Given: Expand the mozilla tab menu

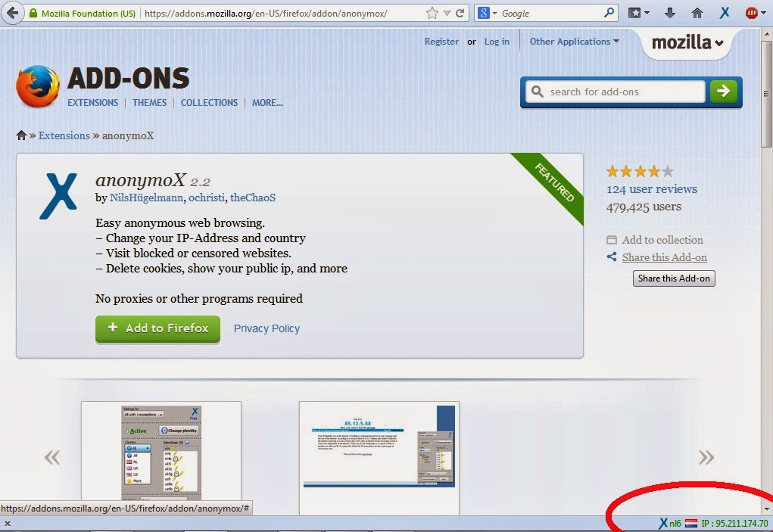Looking at the screenshot, I should click(x=687, y=43).
